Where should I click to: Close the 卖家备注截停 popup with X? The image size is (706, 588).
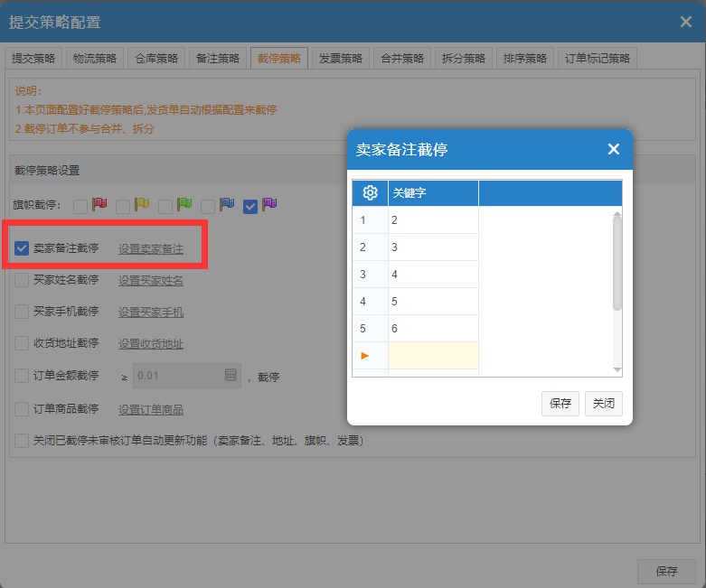point(613,149)
